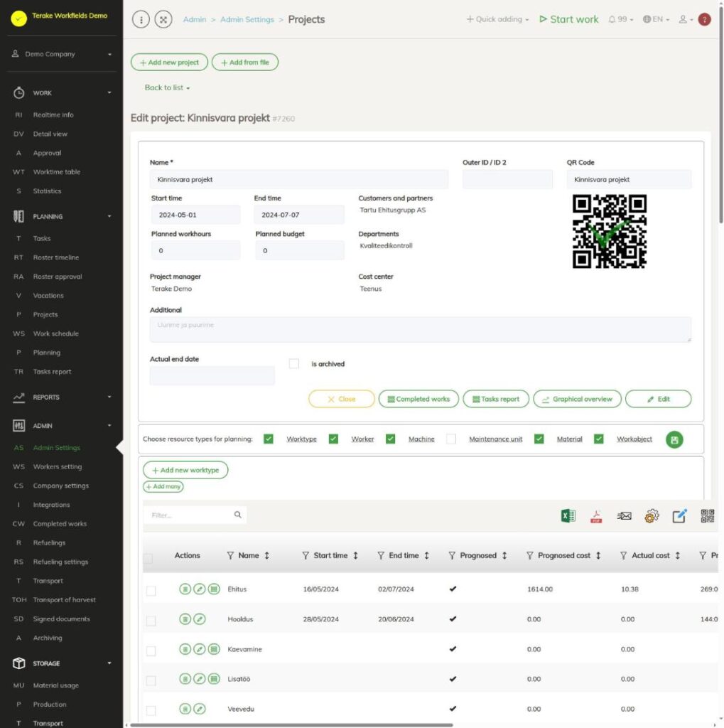Sort by Start time column arrows

pos(355,555)
